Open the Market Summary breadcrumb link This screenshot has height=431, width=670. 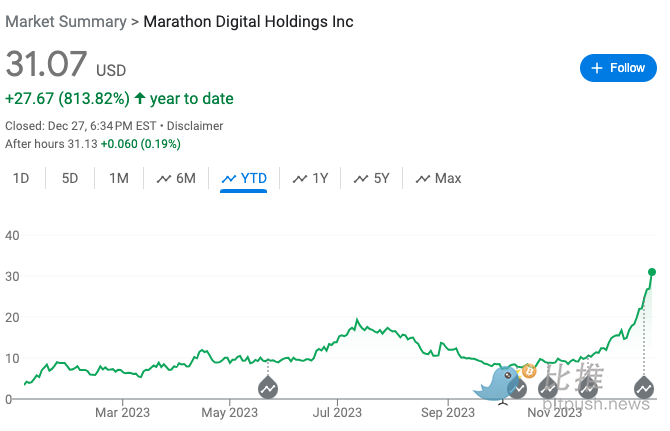click(65, 21)
